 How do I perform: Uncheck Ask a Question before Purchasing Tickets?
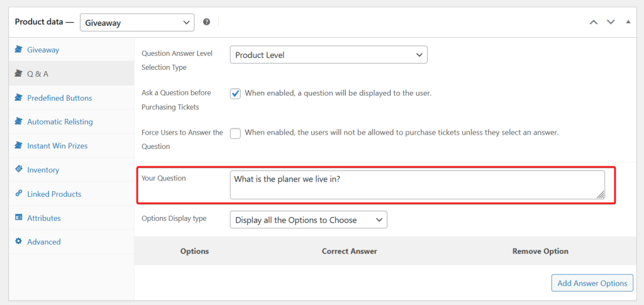tap(235, 93)
